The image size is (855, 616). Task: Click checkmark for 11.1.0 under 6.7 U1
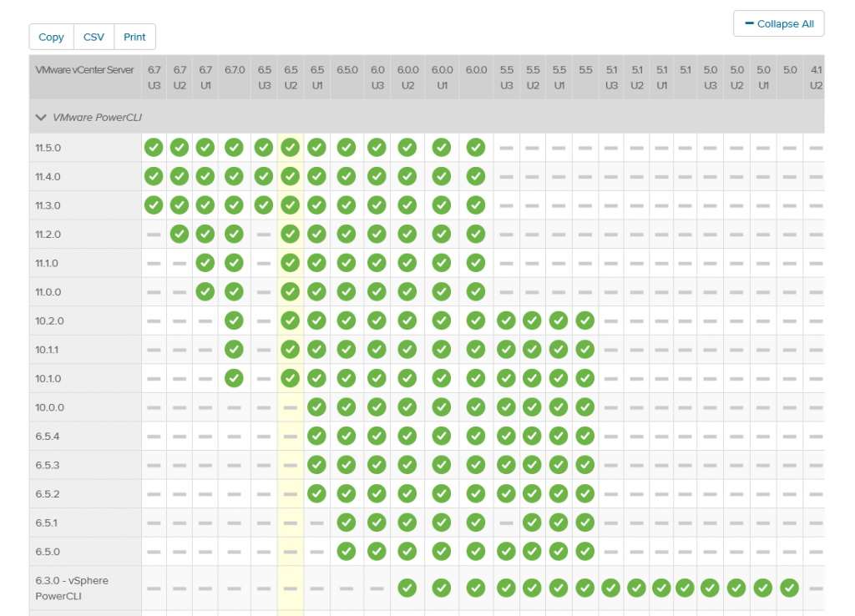(x=205, y=263)
